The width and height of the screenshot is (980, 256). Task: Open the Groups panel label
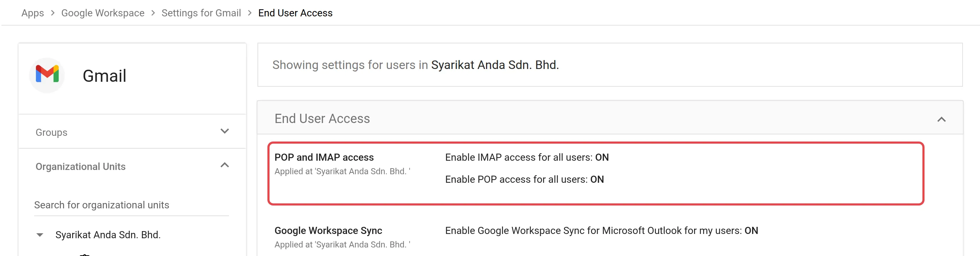pos(51,132)
